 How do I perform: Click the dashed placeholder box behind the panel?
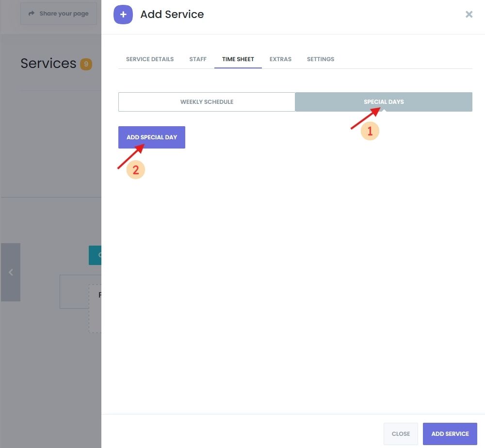click(95, 308)
